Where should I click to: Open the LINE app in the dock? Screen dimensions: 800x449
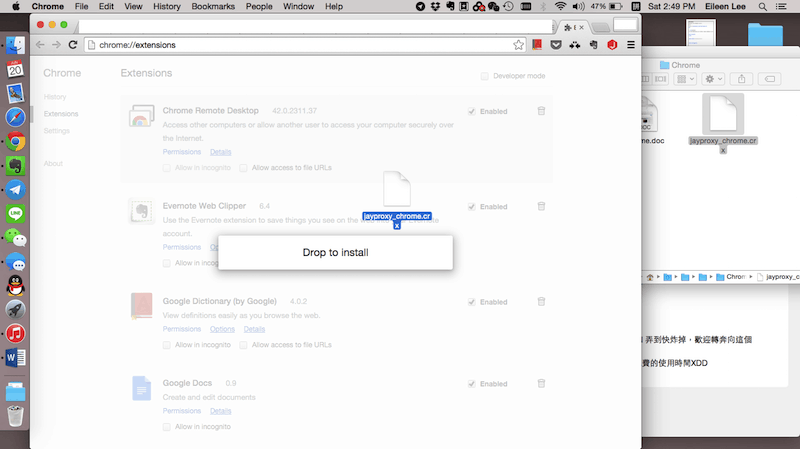pos(15,214)
